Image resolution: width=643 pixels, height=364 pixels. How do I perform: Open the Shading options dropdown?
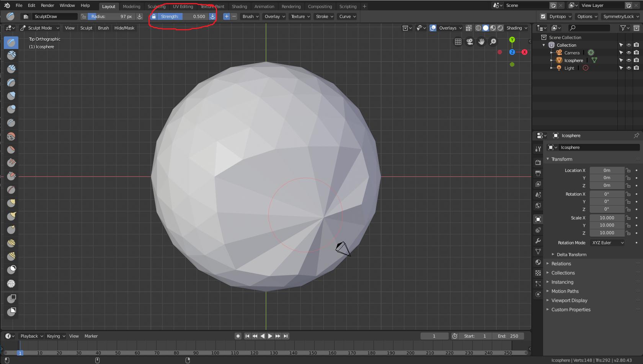tap(517, 28)
